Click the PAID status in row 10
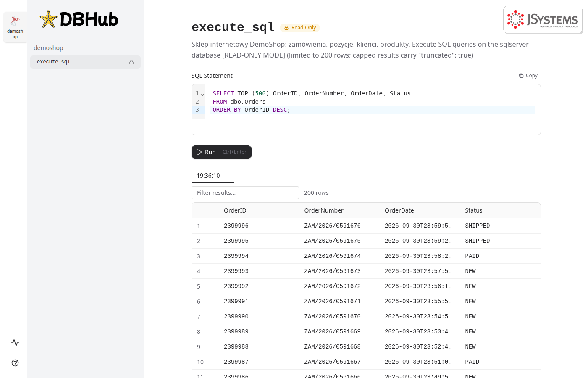The width and height of the screenshot is (588, 378). [472, 362]
